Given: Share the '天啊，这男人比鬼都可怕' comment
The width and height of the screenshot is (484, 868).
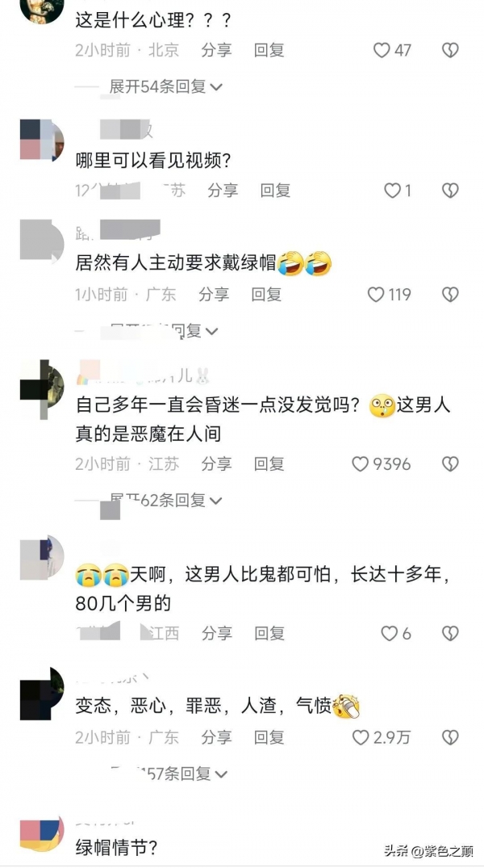Looking at the screenshot, I should (216, 633).
